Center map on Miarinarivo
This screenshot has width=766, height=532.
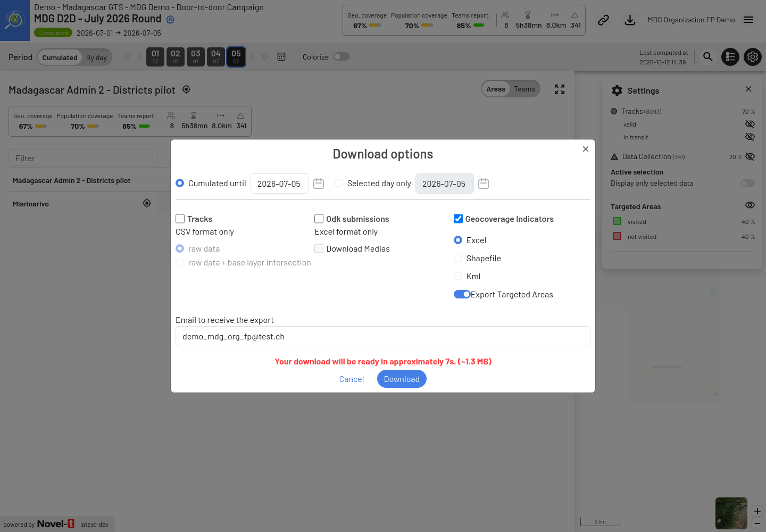point(147,203)
